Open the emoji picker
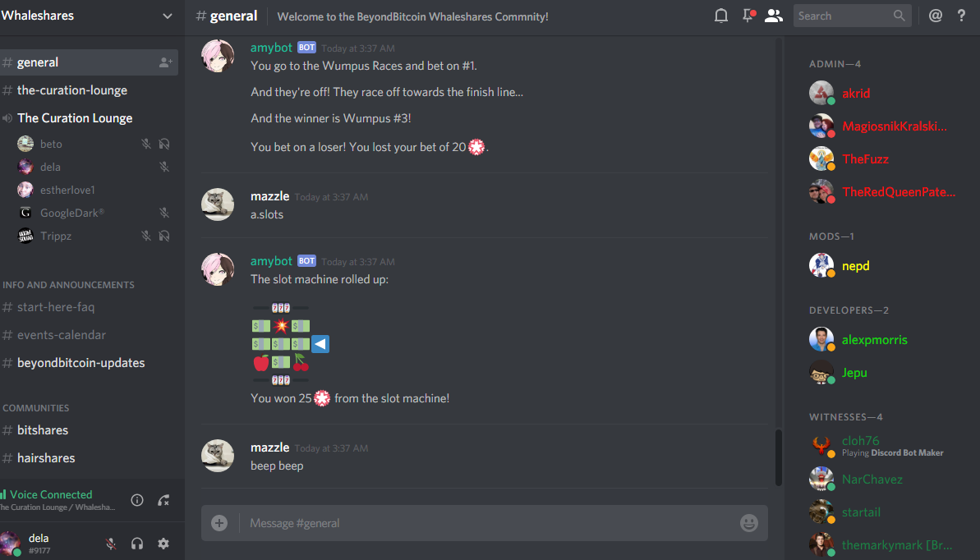Viewport: 980px width, 560px height. (x=748, y=523)
